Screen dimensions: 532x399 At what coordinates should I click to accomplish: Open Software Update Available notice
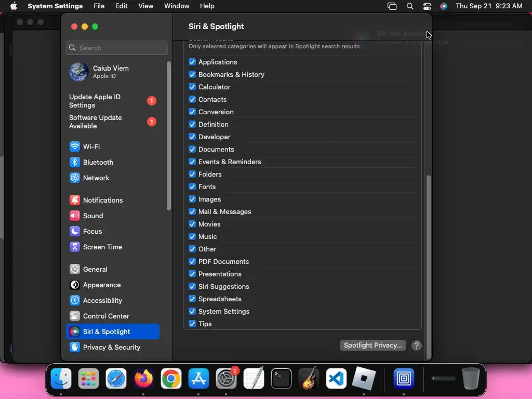[x=112, y=122]
